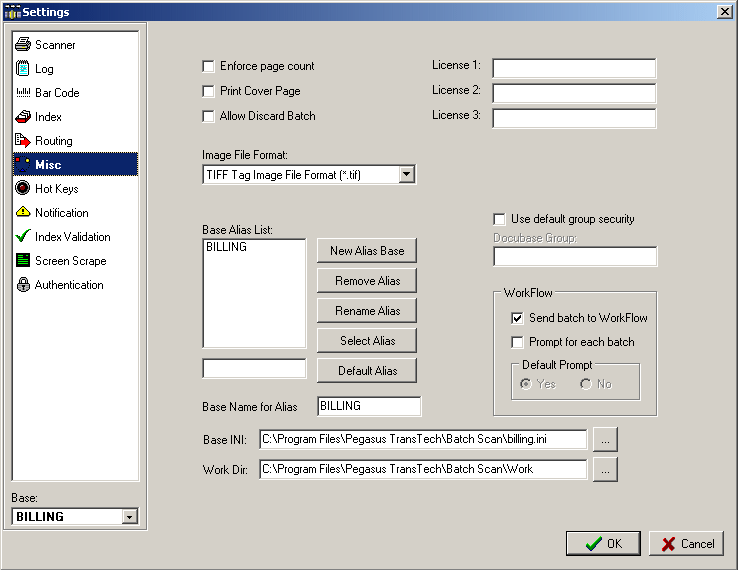The image size is (738, 570).
Task: Click the Select Alias button
Action: (x=367, y=340)
